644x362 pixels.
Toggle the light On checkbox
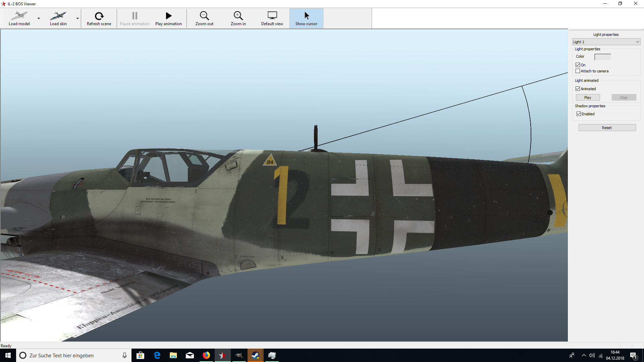[578, 65]
